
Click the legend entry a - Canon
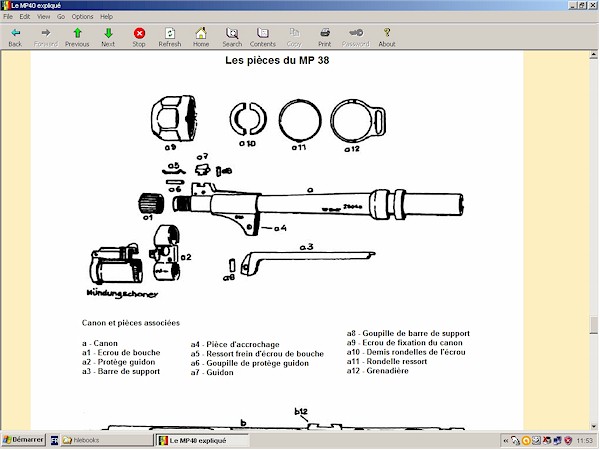(x=99, y=343)
